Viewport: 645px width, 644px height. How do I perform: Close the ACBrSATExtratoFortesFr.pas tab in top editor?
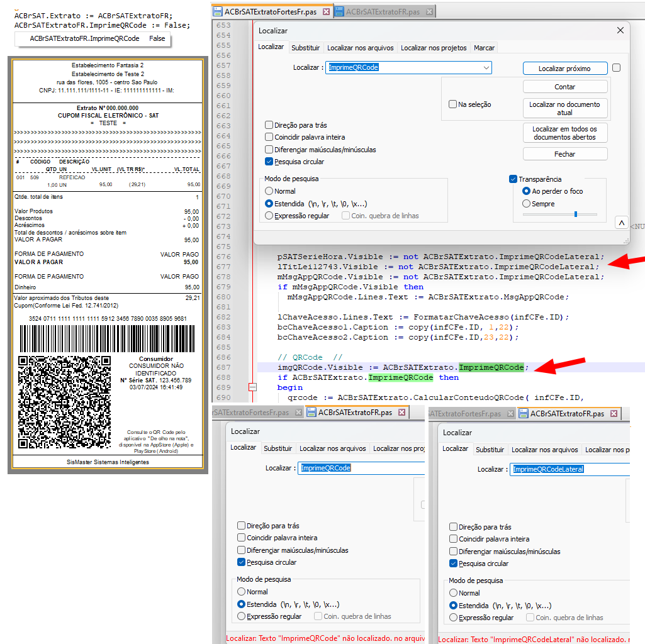pyautogui.click(x=326, y=11)
